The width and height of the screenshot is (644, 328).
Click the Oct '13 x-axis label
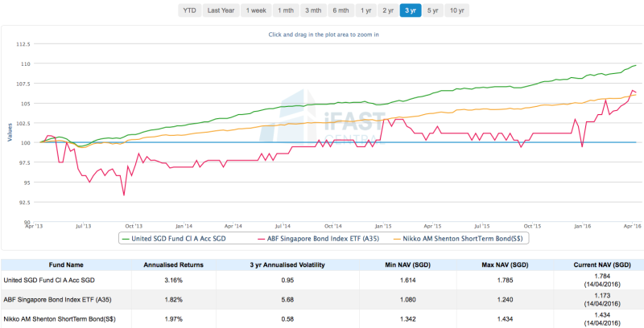pos(134,225)
